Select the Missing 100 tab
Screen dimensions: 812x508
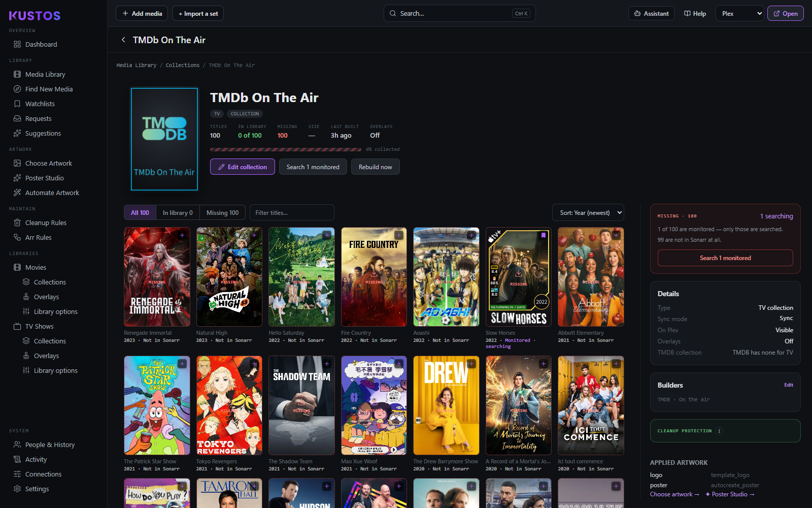222,213
